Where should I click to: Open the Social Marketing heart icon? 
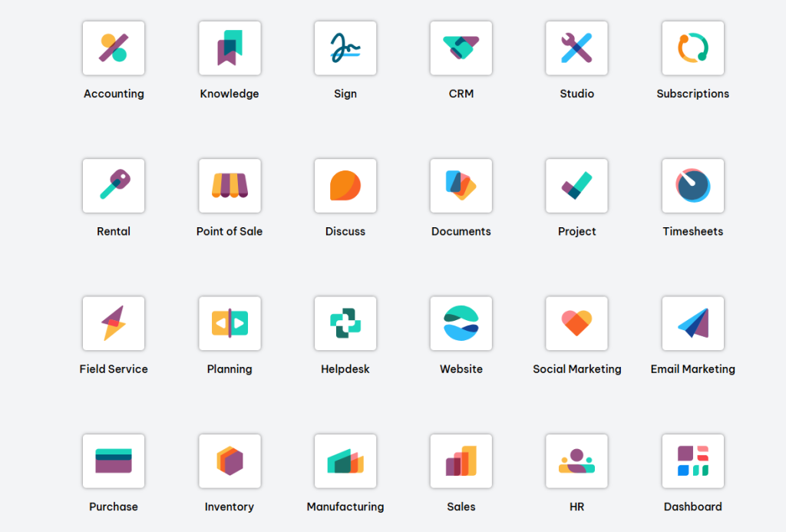tap(577, 323)
